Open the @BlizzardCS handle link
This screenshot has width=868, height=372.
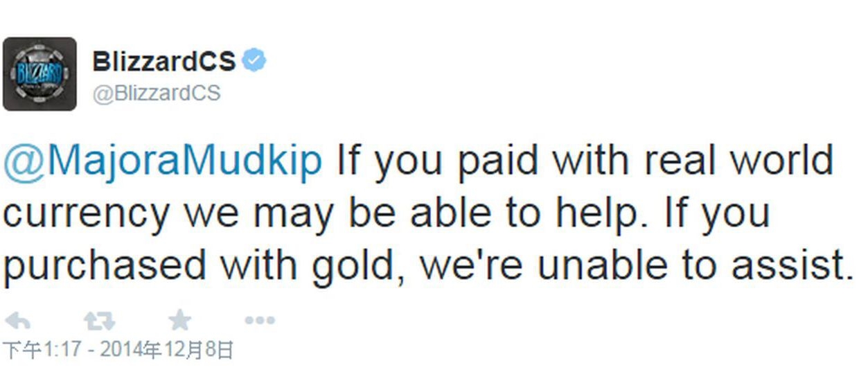tap(156, 93)
